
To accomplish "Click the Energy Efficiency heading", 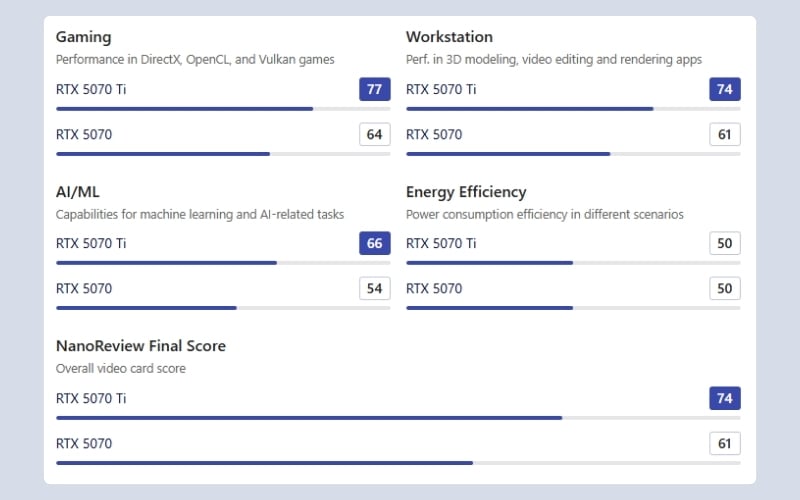I will [x=466, y=191].
